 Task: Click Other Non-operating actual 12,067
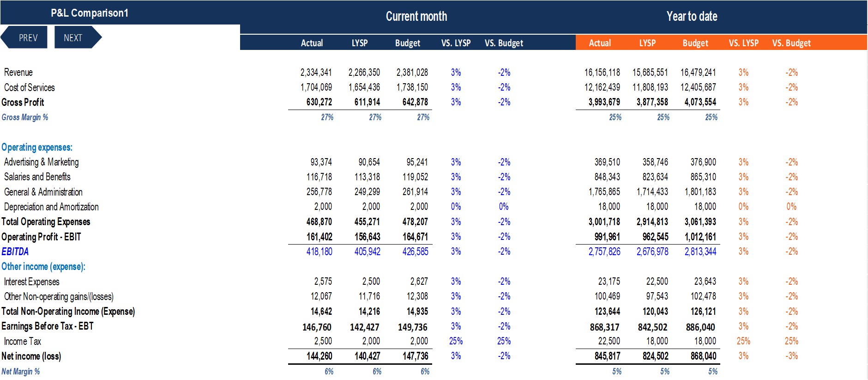(x=321, y=296)
